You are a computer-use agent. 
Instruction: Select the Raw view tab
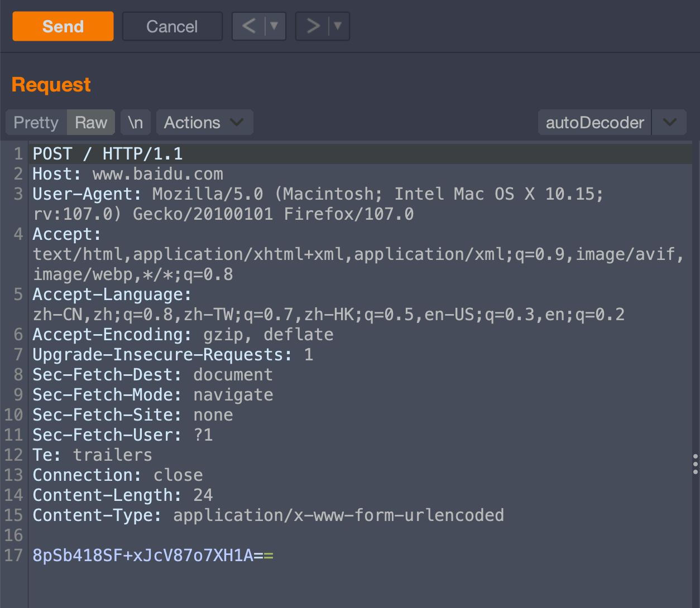click(x=91, y=122)
